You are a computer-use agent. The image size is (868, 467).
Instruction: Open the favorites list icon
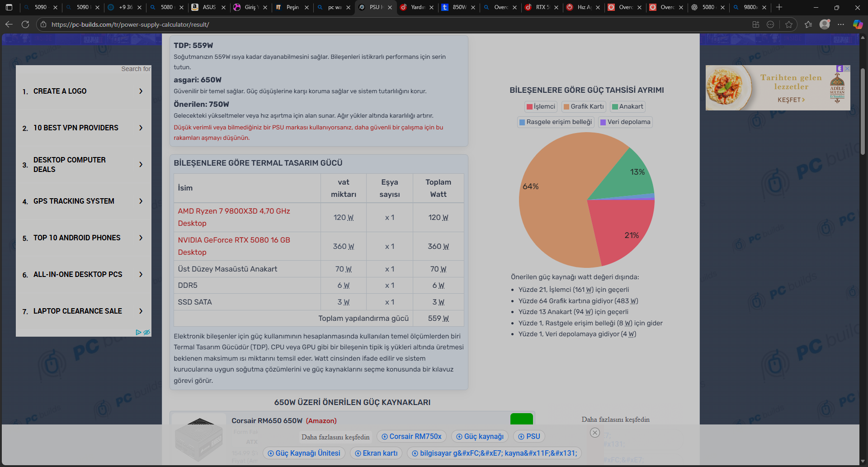point(808,24)
